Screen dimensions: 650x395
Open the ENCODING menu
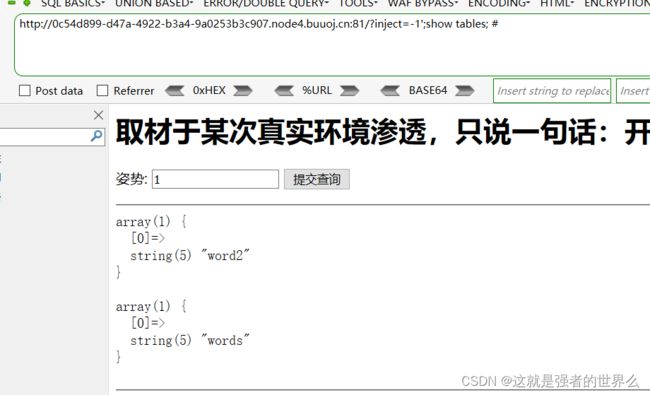(499, 3)
